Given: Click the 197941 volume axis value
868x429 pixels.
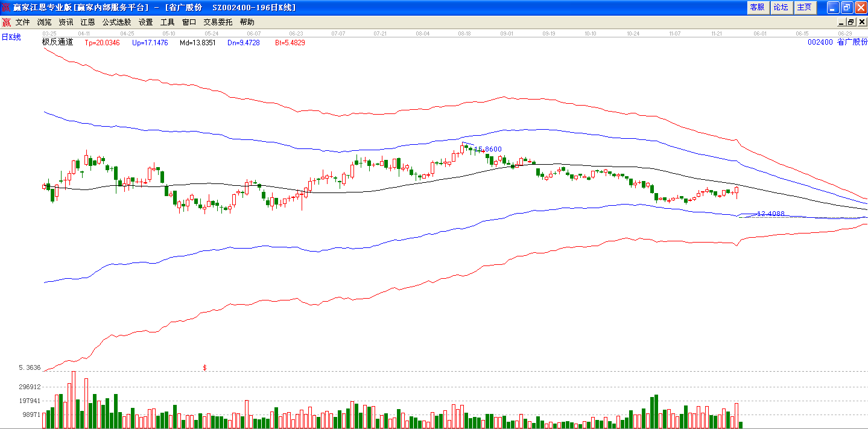Looking at the screenshot, I should tap(30, 401).
